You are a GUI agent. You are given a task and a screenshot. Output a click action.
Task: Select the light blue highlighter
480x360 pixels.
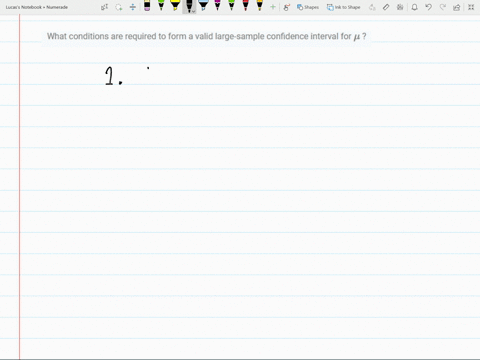[x=203, y=5]
